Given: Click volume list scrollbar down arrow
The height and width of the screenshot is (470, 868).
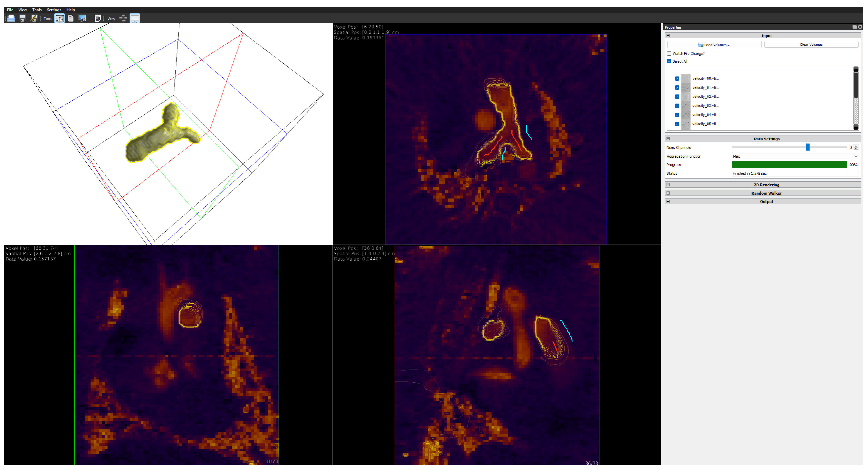Looking at the screenshot, I should (856, 127).
